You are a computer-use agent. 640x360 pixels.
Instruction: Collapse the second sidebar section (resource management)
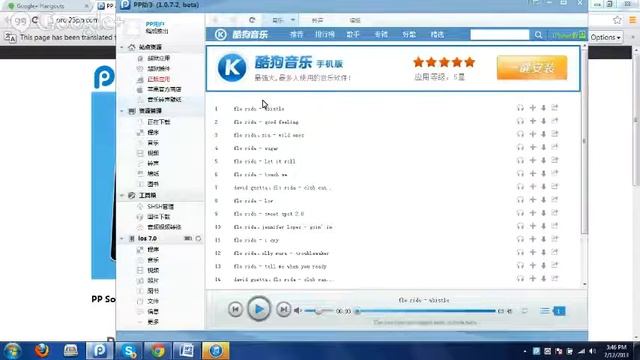pos(122,111)
